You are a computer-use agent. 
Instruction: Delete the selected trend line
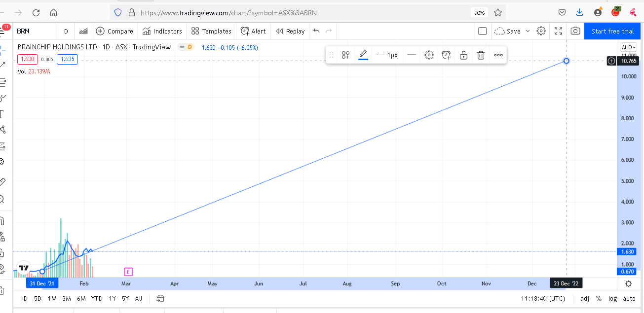click(481, 55)
